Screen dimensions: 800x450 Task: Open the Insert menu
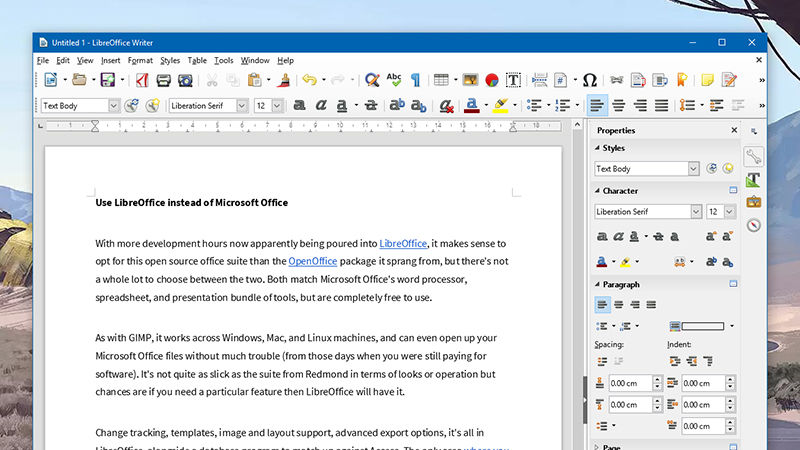point(110,60)
